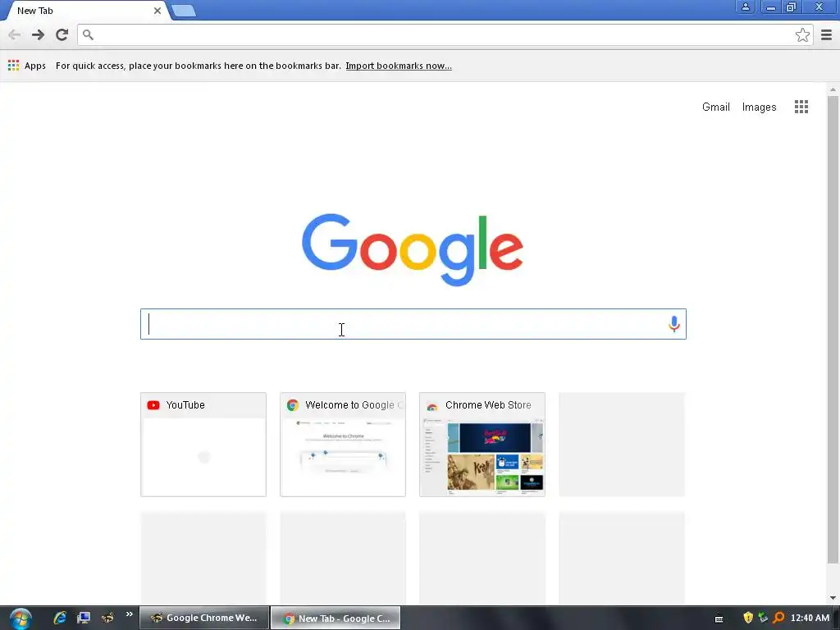Open the Welcome to Google Chrome tile
This screenshot has width=840, height=630.
point(343,445)
